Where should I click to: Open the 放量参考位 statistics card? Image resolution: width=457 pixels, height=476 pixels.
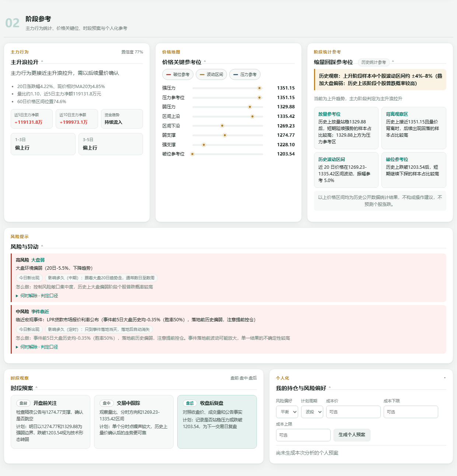click(346, 128)
